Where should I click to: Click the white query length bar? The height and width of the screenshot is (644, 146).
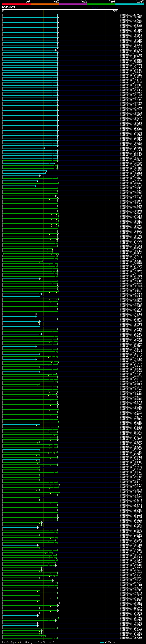(x=60, y=10)
